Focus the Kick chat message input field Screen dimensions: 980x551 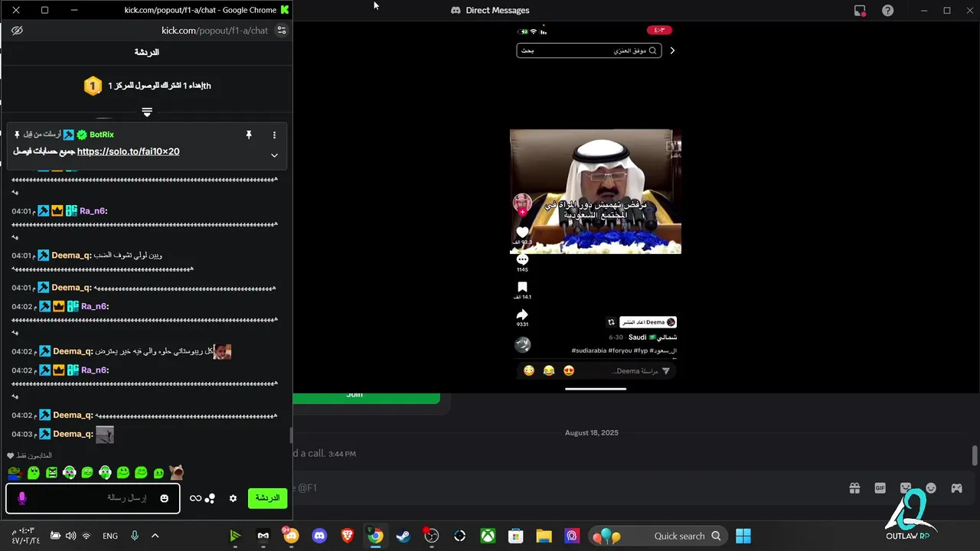tap(93, 498)
